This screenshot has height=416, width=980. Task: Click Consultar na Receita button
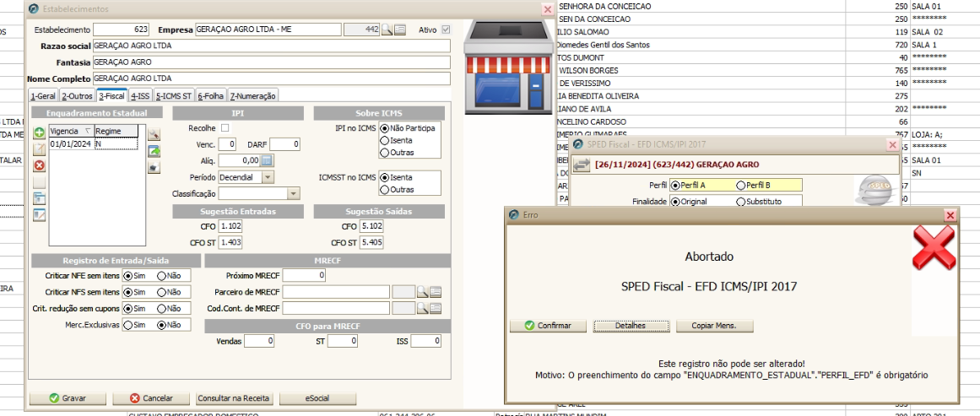pyautogui.click(x=234, y=398)
